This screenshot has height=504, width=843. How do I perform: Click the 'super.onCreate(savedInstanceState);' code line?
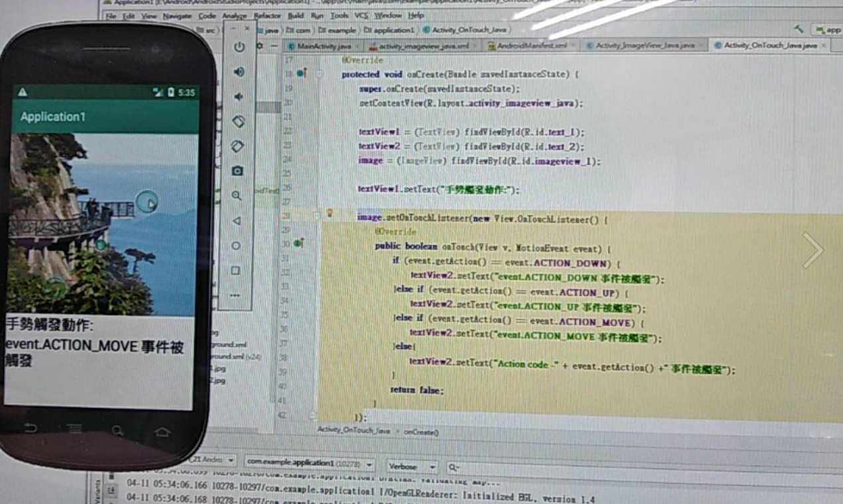tap(440, 89)
